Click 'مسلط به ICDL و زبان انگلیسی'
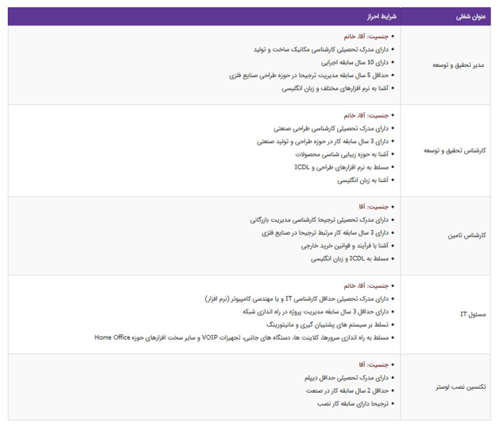This screenshot has width=504, height=443. tap(350, 258)
